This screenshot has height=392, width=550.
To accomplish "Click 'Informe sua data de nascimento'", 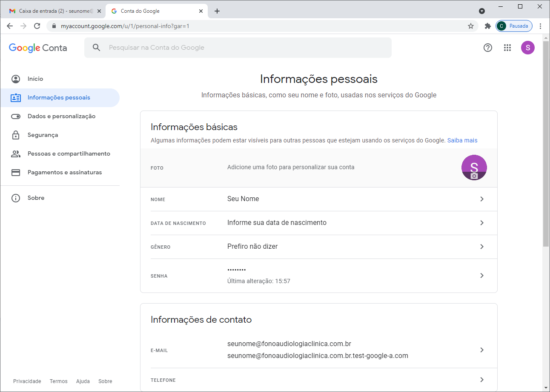I will click(x=277, y=222).
